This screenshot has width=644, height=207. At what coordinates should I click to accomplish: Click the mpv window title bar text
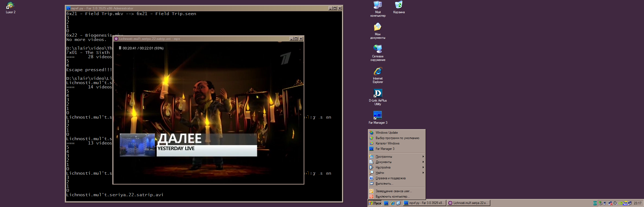pyautogui.click(x=149, y=39)
